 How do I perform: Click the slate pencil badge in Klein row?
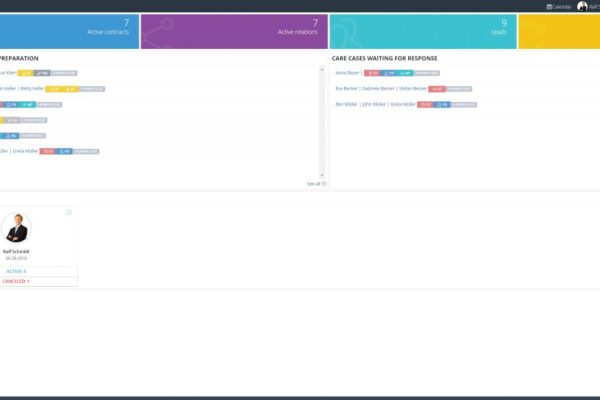pos(42,73)
